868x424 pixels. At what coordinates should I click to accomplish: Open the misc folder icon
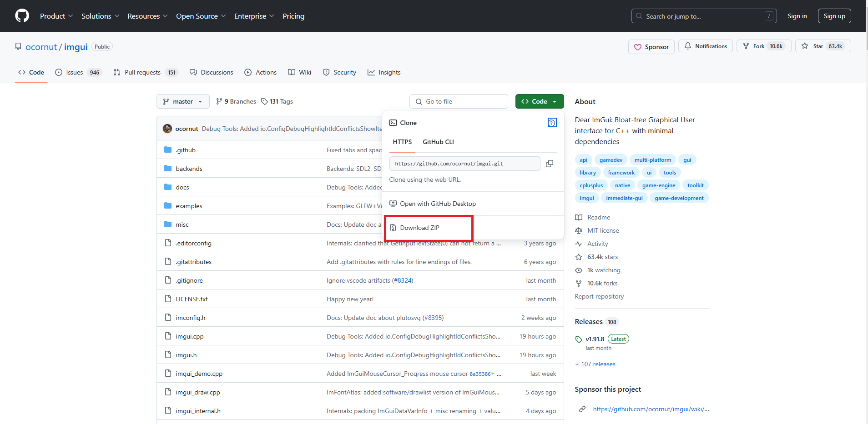pyautogui.click(x=168, y=224)
